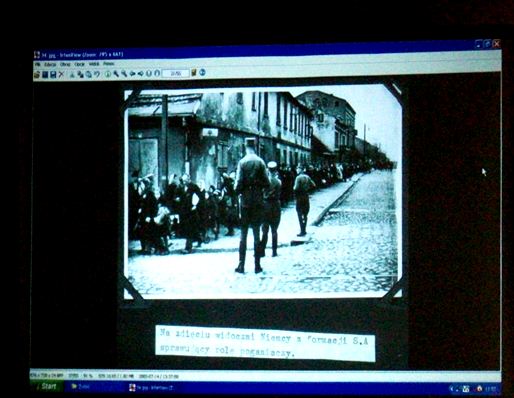Undo with the curved arrow icon
This screenshot has height=398, width=514.
[97, 74]
